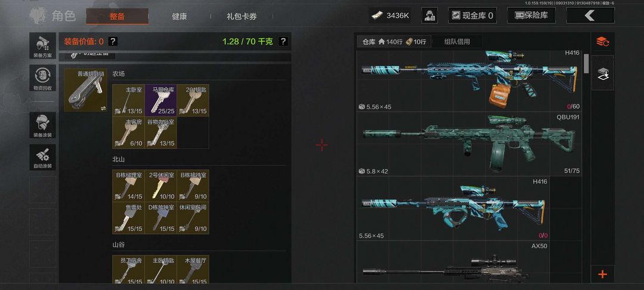This screenshot has height=290, width=644.
Task: Click the warehouse scrollbar thumb
Action: click(586, 64)
